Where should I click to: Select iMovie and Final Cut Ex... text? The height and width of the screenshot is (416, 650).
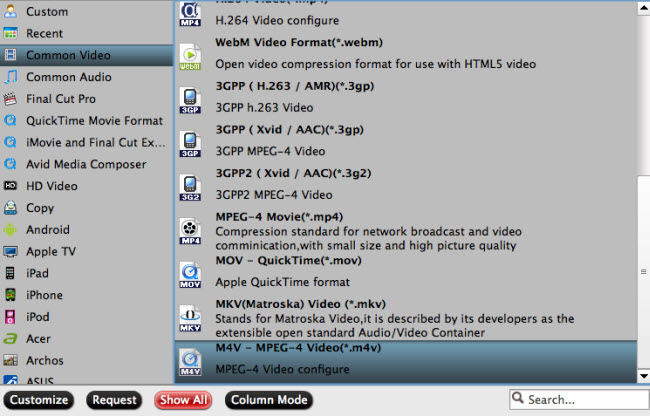(96, 142)
